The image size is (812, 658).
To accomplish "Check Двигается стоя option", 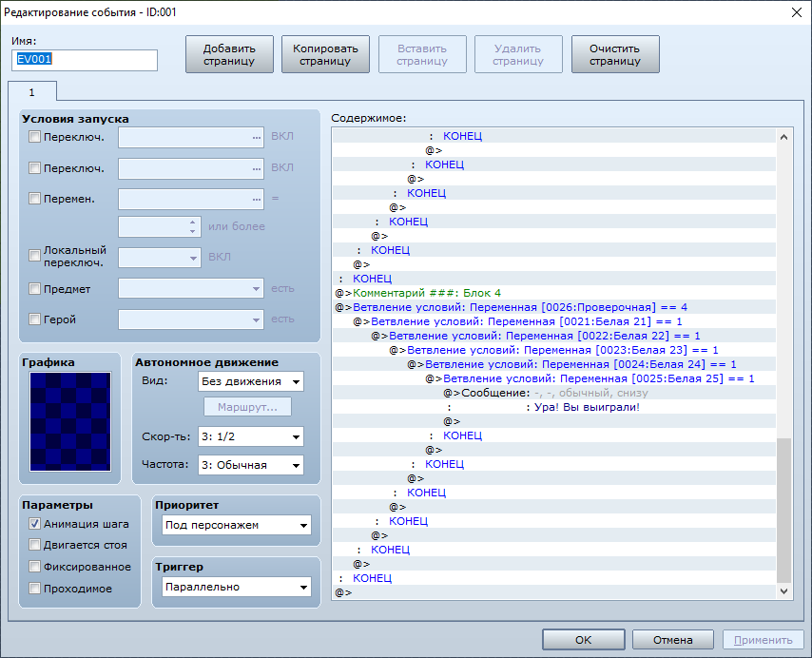I will 34,545.
